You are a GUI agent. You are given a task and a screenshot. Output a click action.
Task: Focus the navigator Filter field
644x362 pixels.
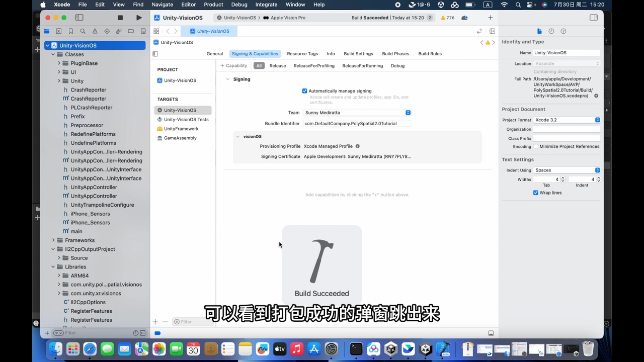point(98,333)
